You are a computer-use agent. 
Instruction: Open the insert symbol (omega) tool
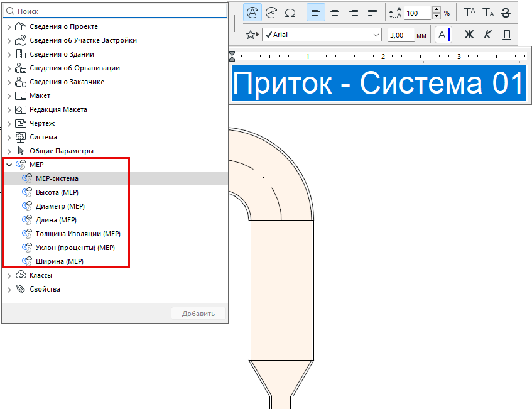click(x=290, y=13)
